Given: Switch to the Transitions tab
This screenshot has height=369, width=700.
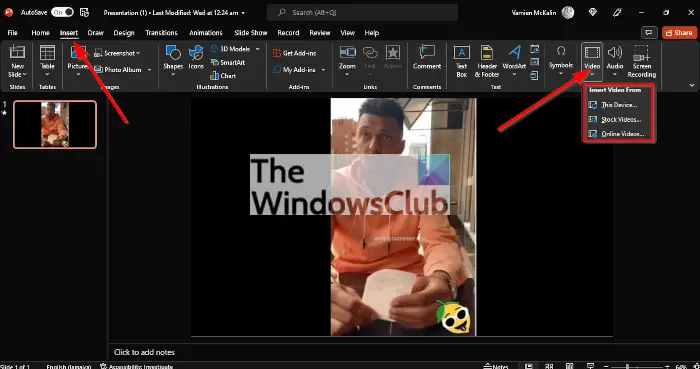Looking at the screenshot, I should click(161, 33).
